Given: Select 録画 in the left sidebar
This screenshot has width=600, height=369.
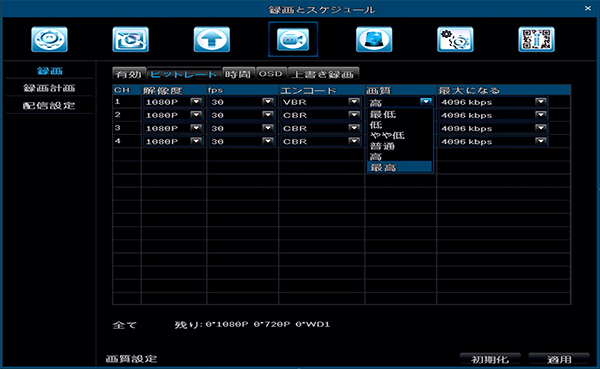Looking at the screenshot, I should (x=50, y=71).
